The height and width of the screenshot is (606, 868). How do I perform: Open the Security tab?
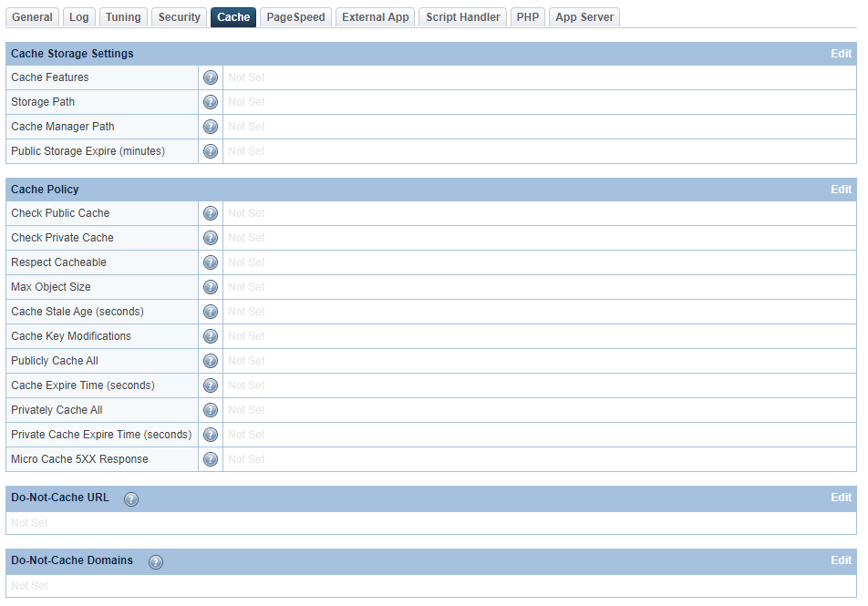179,16
